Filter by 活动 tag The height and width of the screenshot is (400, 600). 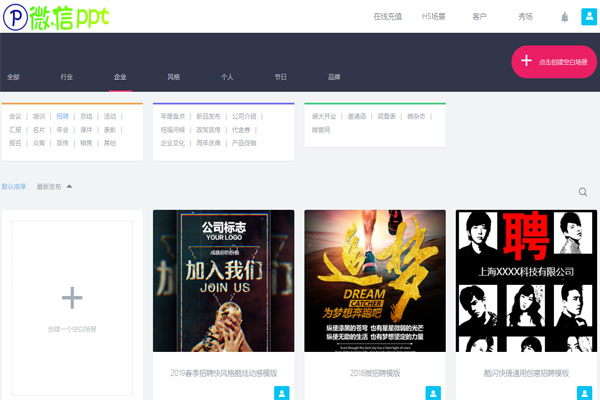pos(110,116)
